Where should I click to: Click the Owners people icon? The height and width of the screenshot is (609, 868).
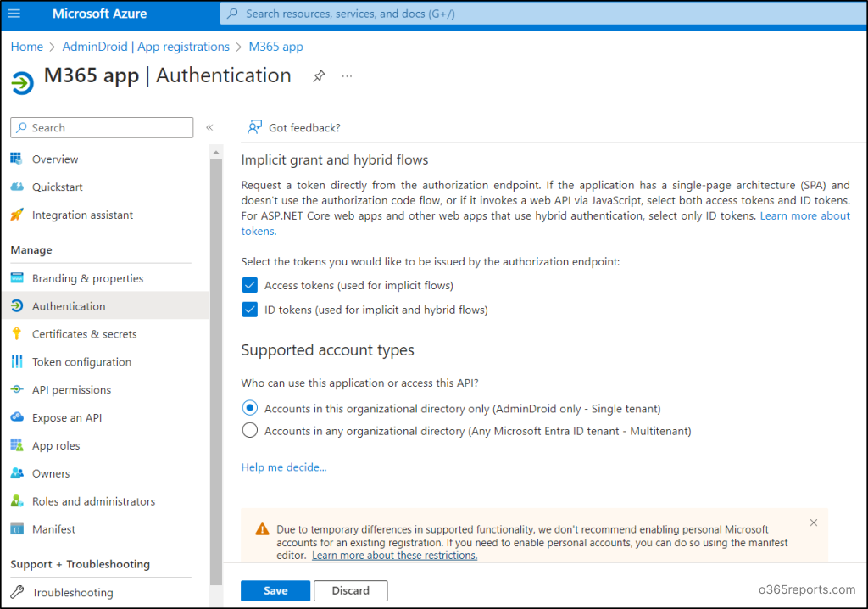point(17,473)
